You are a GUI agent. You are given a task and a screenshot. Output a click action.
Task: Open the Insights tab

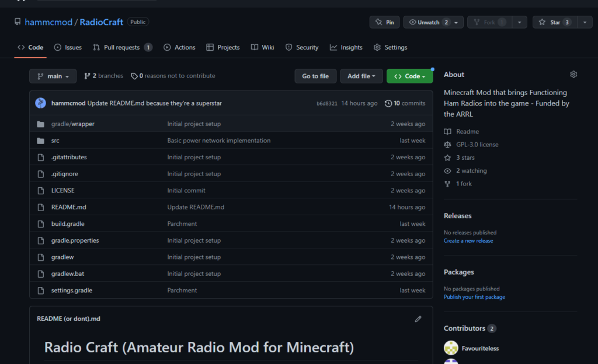tap(346, 47)
